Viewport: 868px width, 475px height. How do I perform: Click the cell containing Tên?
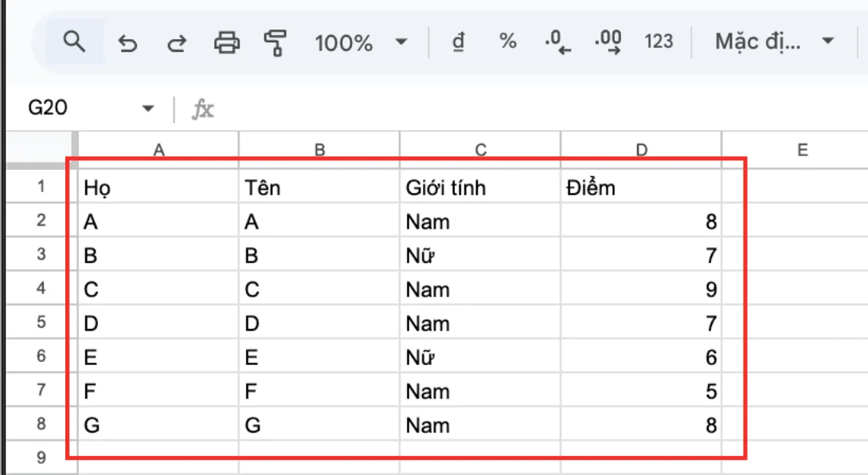coord(319,186)
